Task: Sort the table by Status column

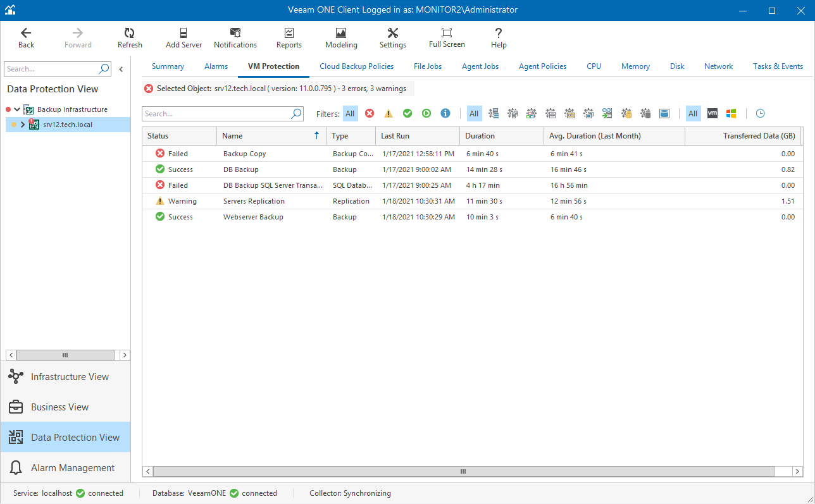Action: 180,136
